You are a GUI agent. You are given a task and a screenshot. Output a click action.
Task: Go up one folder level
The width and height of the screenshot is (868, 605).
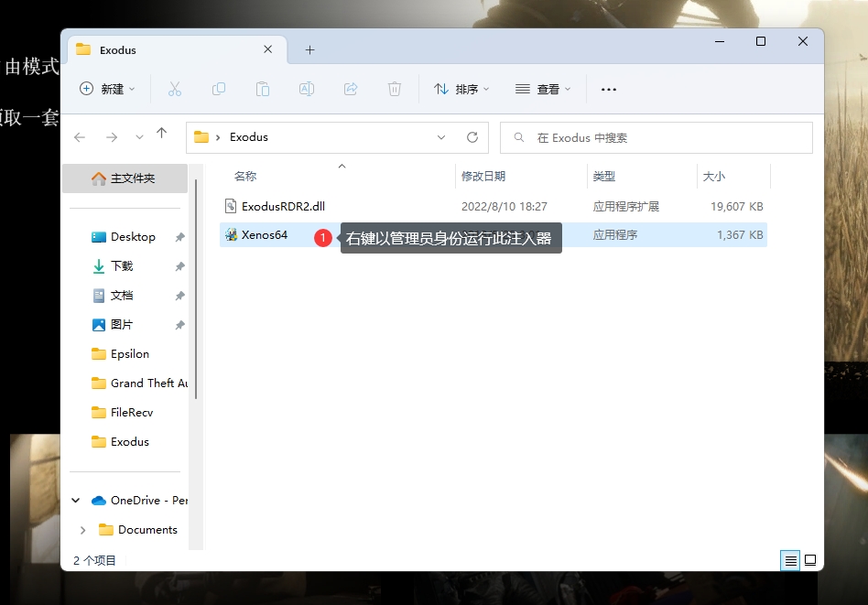pyautogui.click(x=162, y=134)
